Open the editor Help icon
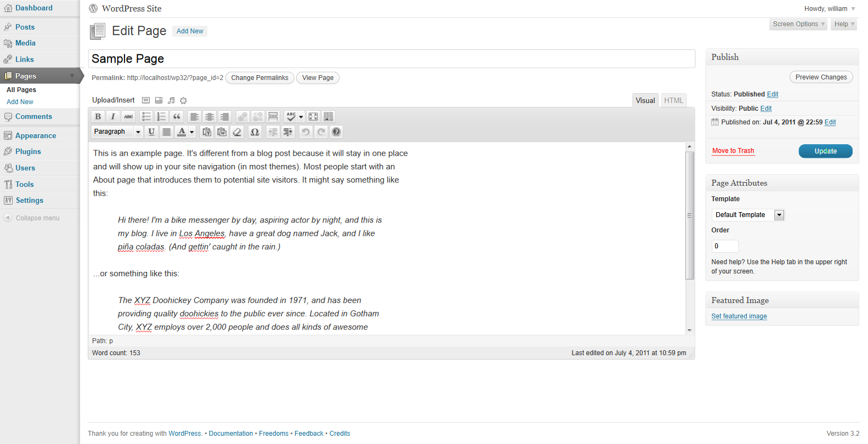This screenshot has height=444, width=868. (x=336, y=132)
